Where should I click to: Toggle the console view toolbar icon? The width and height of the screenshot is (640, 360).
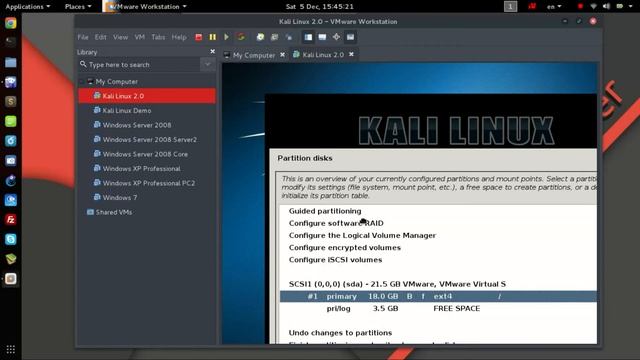pos(350,37)
